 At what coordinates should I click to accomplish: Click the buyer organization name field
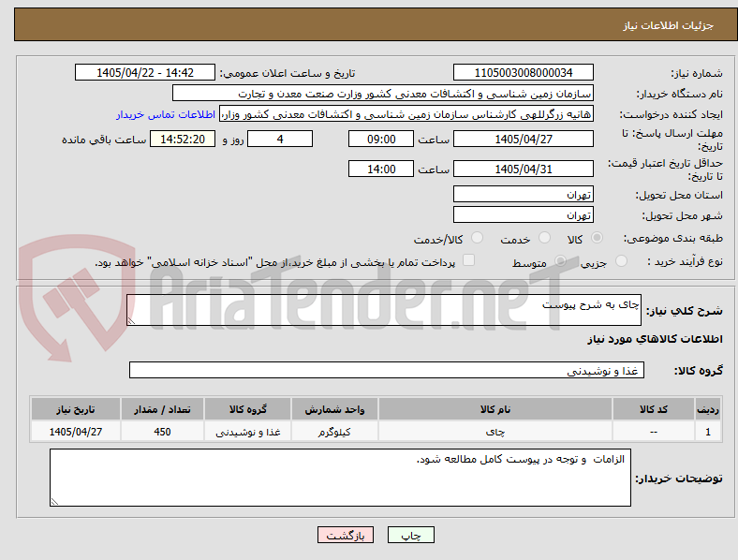383,93
